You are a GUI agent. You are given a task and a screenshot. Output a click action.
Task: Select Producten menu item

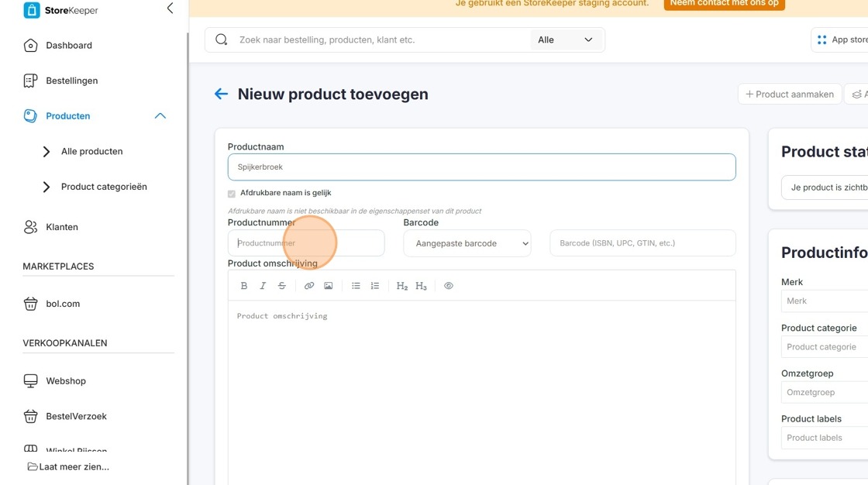[67, 115]
